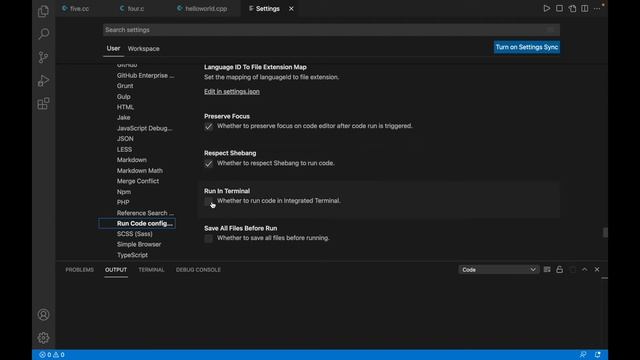The height and width of the screenshot is (360, 640).
Task: Uncheck the Respect Shebang checkbox
Action: point(209,164)
